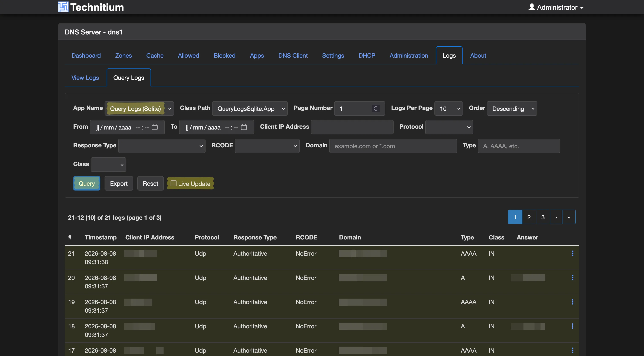Switch to the Apps tab
Image resolution: width=644 pixels, height=356 pixels.
click(257, 56)
